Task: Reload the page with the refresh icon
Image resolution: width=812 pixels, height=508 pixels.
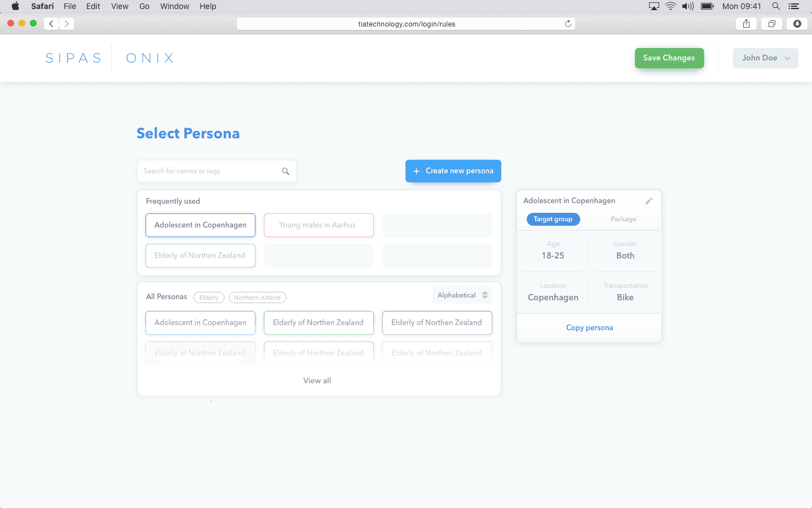Action: pos(568,24)
